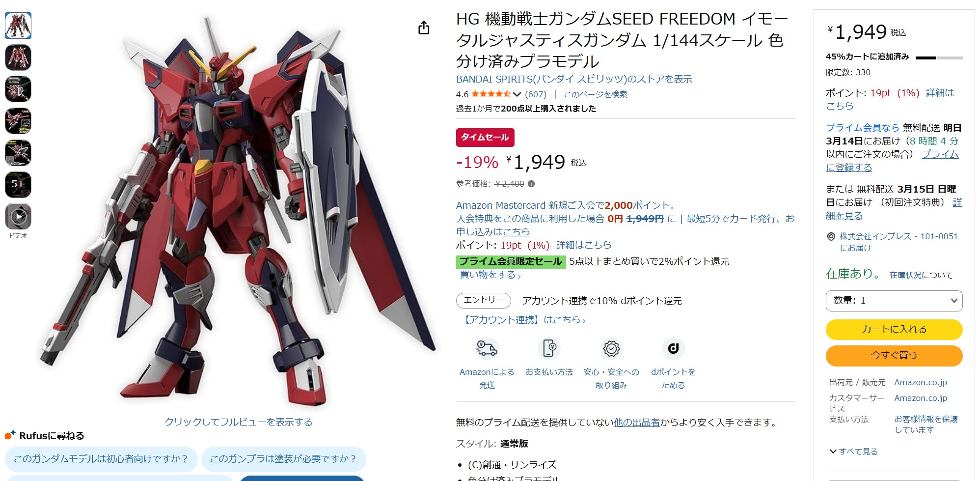Ask Rufus if paint is needed
Screen dimensions: 980x481
[x=283, y=459]
